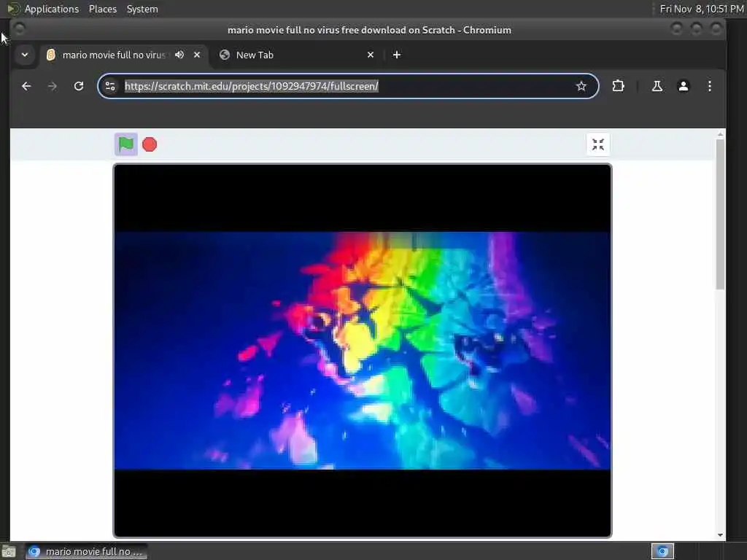Click the scrollbar up arrow

tap(720, 135)
